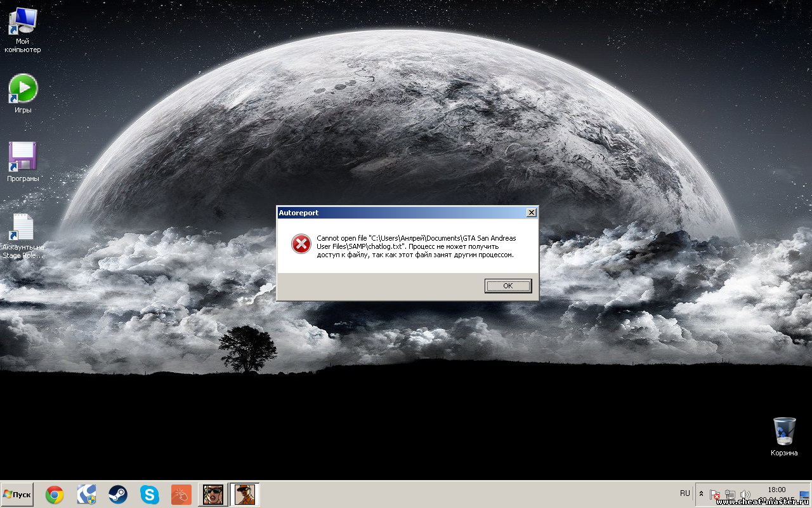Open the volume speaker tray icon
Image resolution: width=812 pixels, height=508 pixels.
[745, 495]
